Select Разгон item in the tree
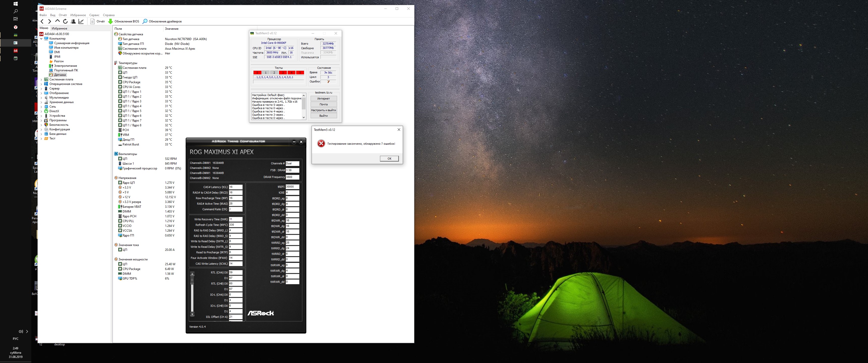The width and height of the screenshot is (868, 363). [59, 61]
